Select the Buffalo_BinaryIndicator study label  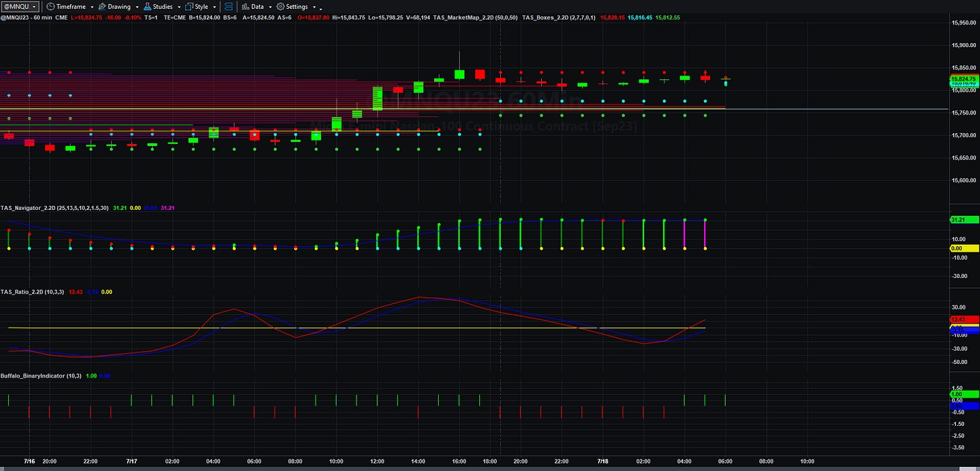coord(32,375)
